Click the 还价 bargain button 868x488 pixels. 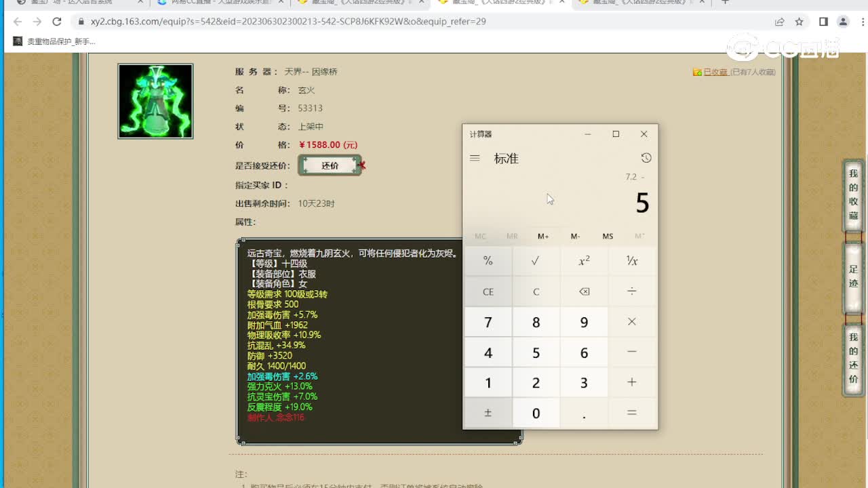coord(330,165)
